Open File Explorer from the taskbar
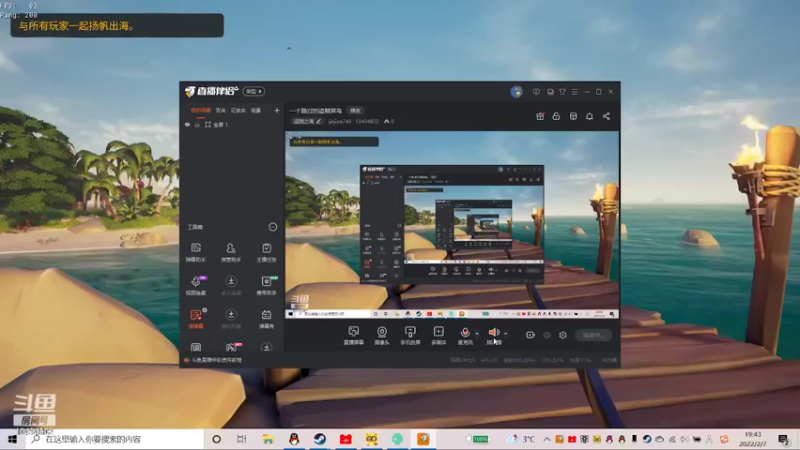This screenshot has height=450, width=800. 268,439
